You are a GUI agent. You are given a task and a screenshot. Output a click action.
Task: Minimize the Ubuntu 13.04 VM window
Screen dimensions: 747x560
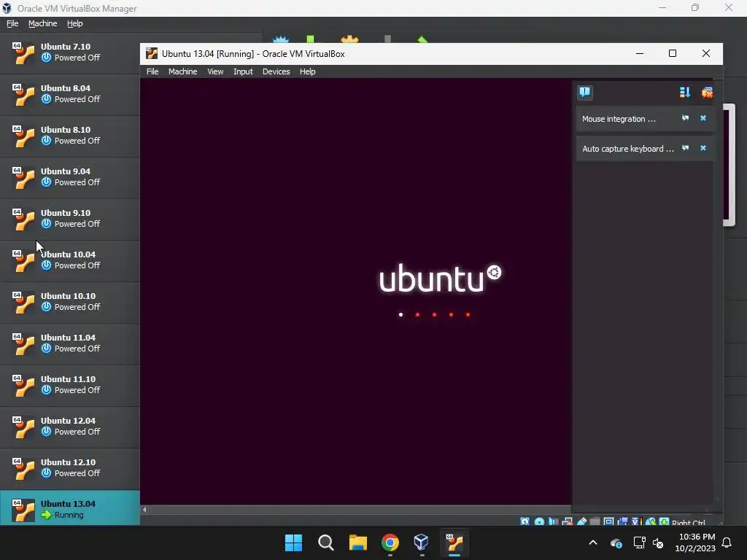[640, 53]
